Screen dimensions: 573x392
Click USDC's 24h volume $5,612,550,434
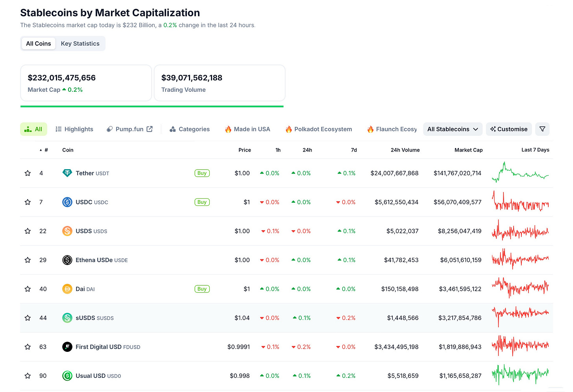[396, 202]
